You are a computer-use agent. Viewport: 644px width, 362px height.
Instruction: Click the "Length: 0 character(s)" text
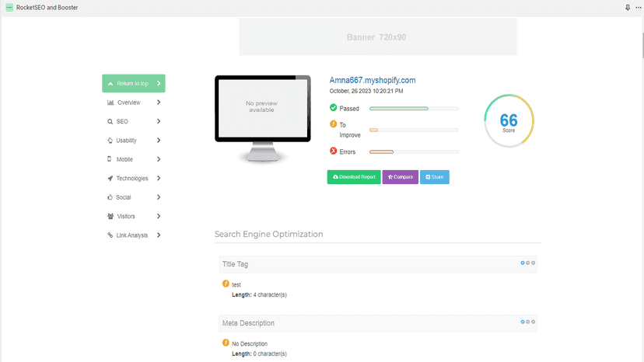pyautogui.click(x=259, y=353)
